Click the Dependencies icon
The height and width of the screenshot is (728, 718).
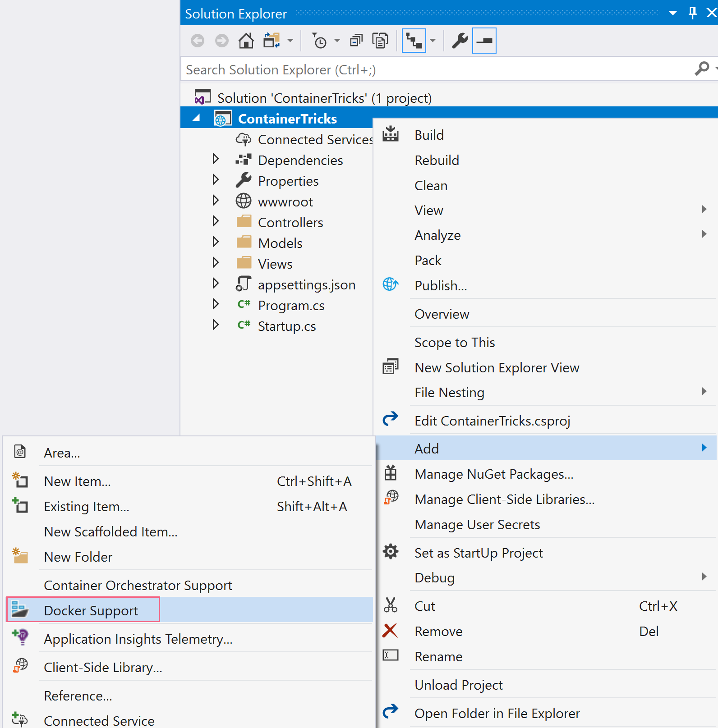244,160
